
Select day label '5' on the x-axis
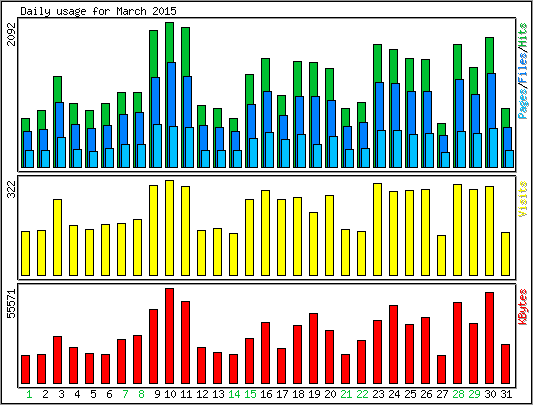(x=93, y=394)
